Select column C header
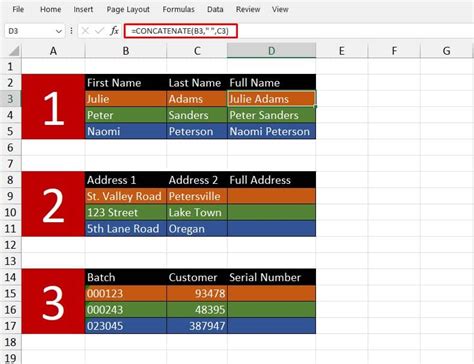This screenshot has width=474, height=364. (x=197, y=51)
